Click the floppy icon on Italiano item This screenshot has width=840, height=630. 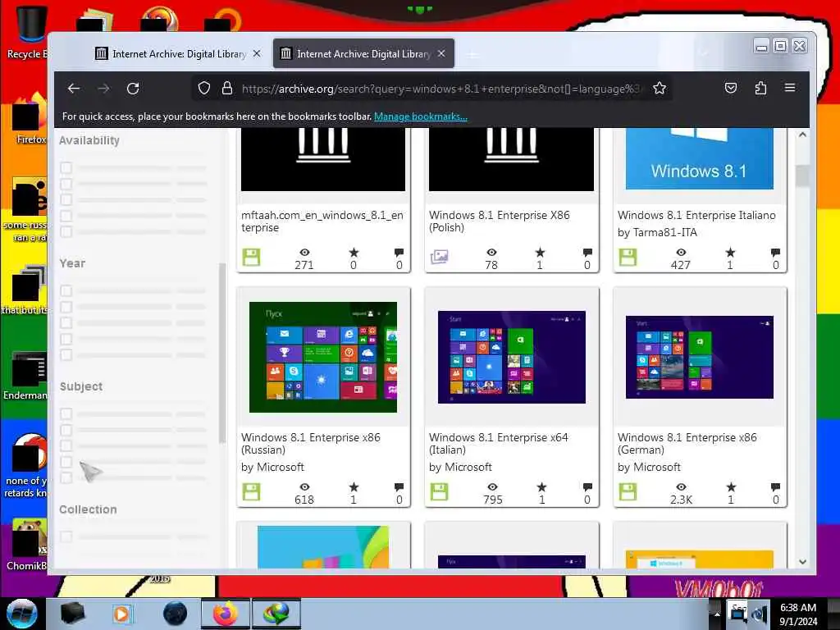pyautogui.click(x=628, y=258)
